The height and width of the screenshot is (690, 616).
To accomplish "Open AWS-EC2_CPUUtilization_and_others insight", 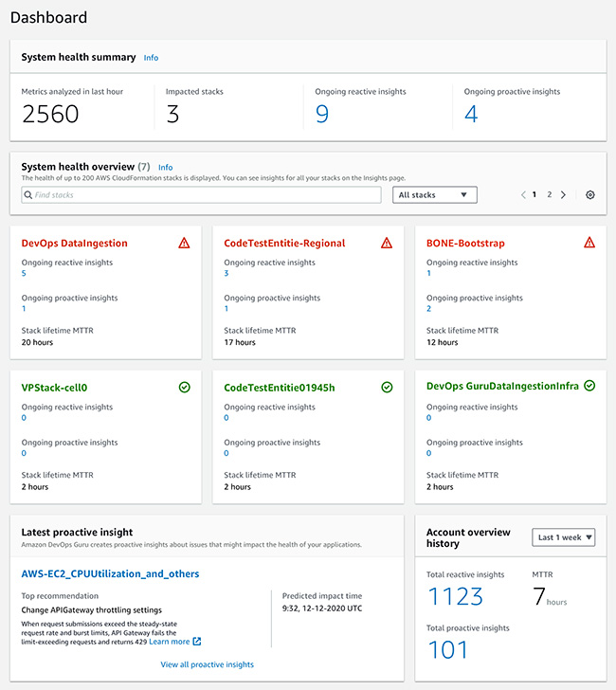I will pyautogui.click(x=110, y=573).
